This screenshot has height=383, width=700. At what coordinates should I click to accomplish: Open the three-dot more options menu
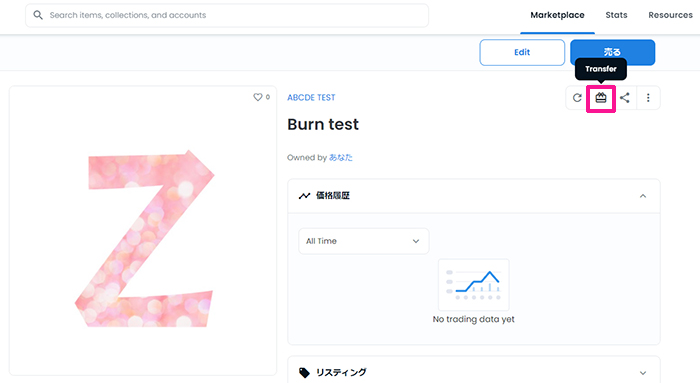pos(648,98)
